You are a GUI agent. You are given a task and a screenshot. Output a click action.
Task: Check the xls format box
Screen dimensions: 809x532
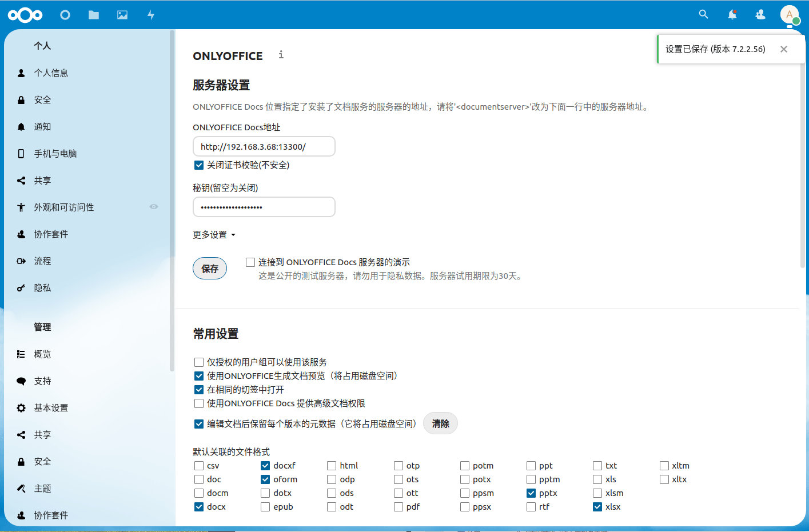click(597, 479)
